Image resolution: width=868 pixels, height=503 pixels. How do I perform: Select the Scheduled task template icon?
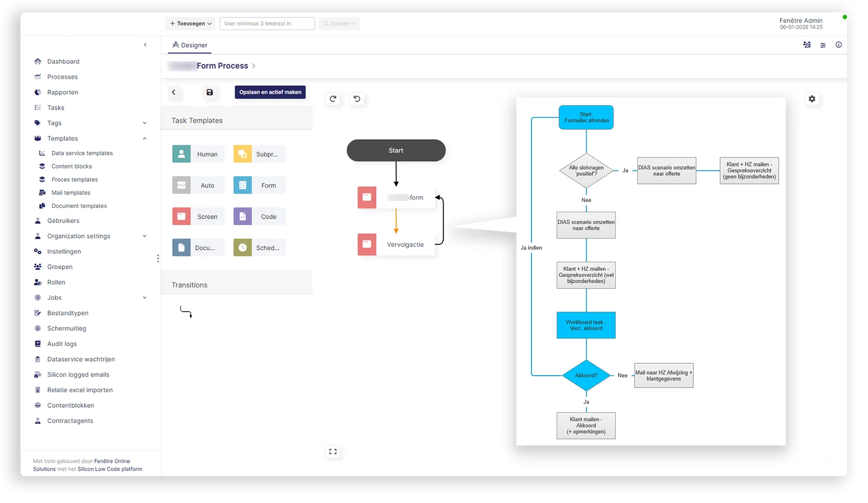[x=243, y=248]
